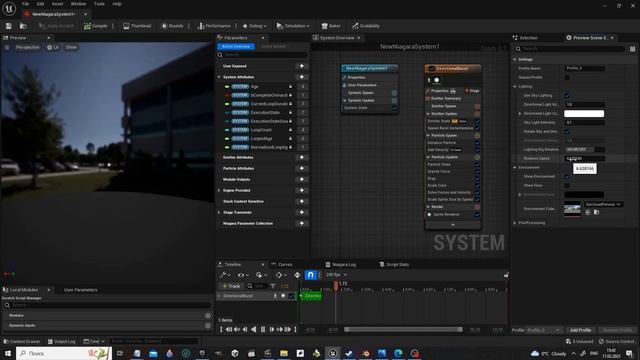This screenshot has height=360, width=640.
Task: Add a User Exposed parameter
Action: click(302, 66)
